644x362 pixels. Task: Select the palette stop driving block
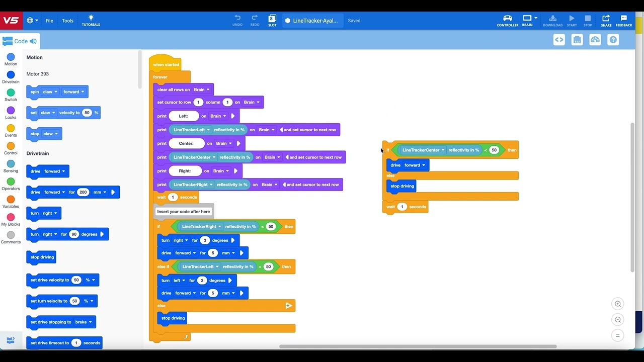[42, 257]
